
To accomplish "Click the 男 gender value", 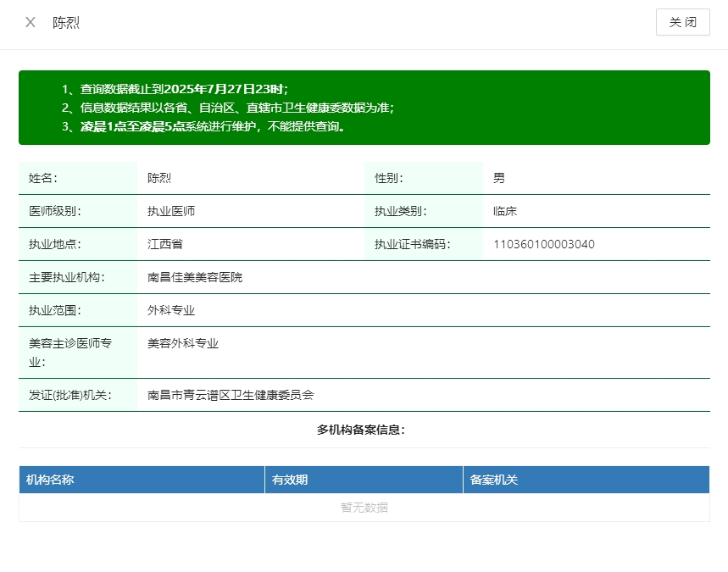I will [x=498, y=178].
